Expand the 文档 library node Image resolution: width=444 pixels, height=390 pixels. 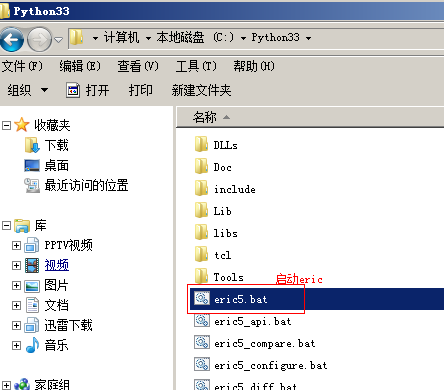coord(16,305)
